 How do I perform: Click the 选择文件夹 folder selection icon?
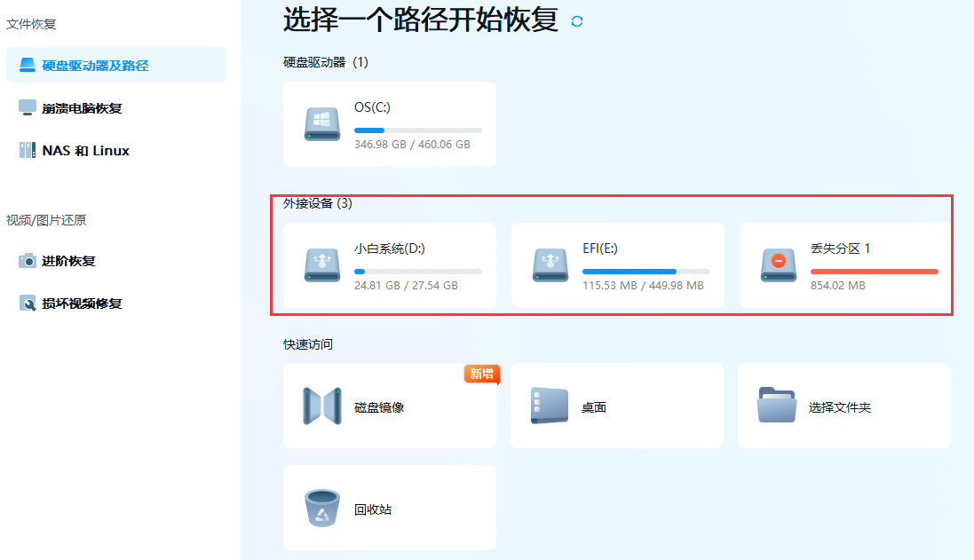(778, 405)
